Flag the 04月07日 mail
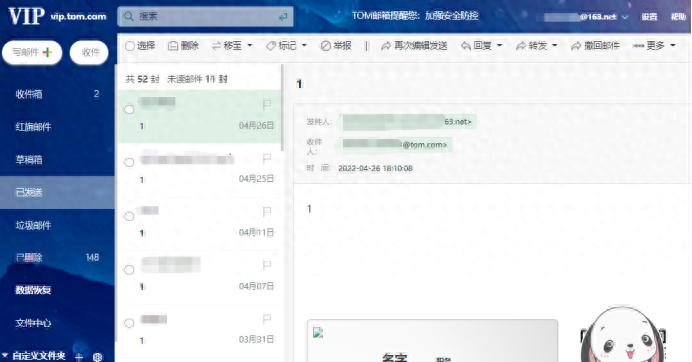 point(267,265)
